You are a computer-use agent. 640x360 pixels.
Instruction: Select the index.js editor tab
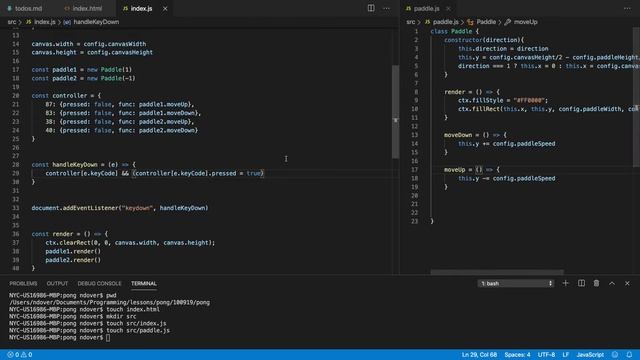pos(141,8)
